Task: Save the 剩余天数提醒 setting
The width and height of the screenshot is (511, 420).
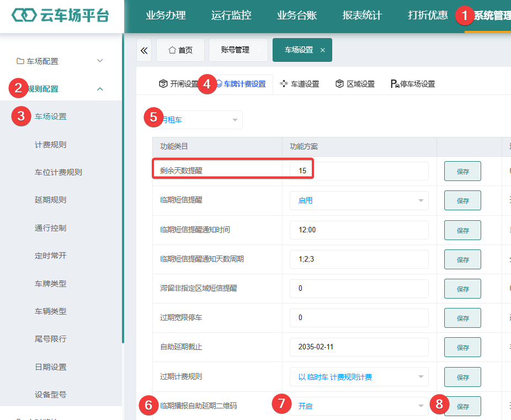Action: click(462, 171)
